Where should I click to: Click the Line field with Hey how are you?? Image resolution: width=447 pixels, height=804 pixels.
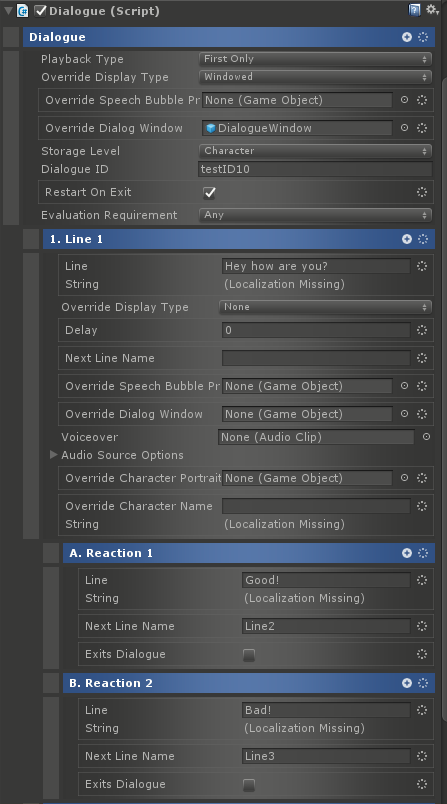click(x=316, y=266)
